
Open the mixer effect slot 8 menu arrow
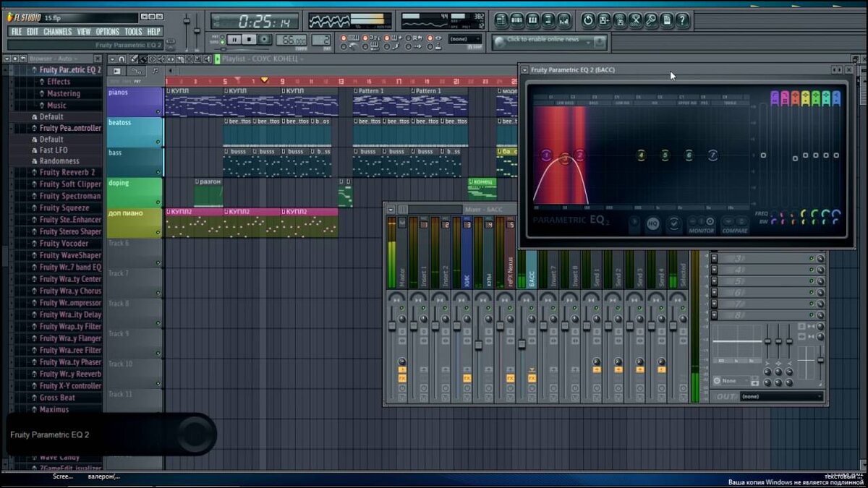(715, 316)
